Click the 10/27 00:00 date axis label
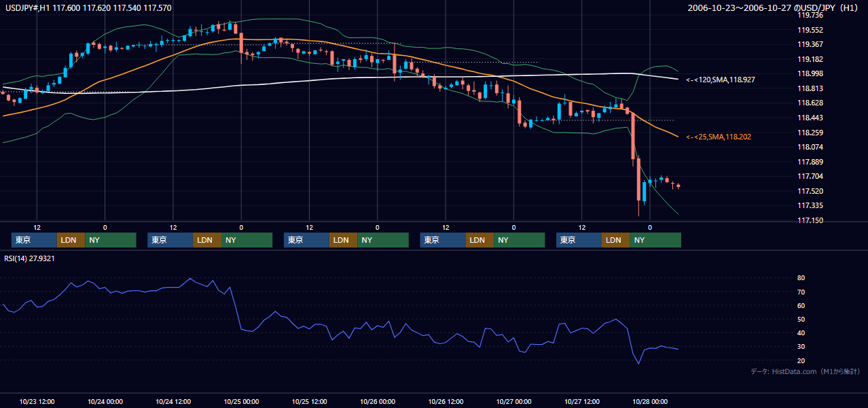The width and height of the screenshot is (868, 408). [x=513, y=401]
